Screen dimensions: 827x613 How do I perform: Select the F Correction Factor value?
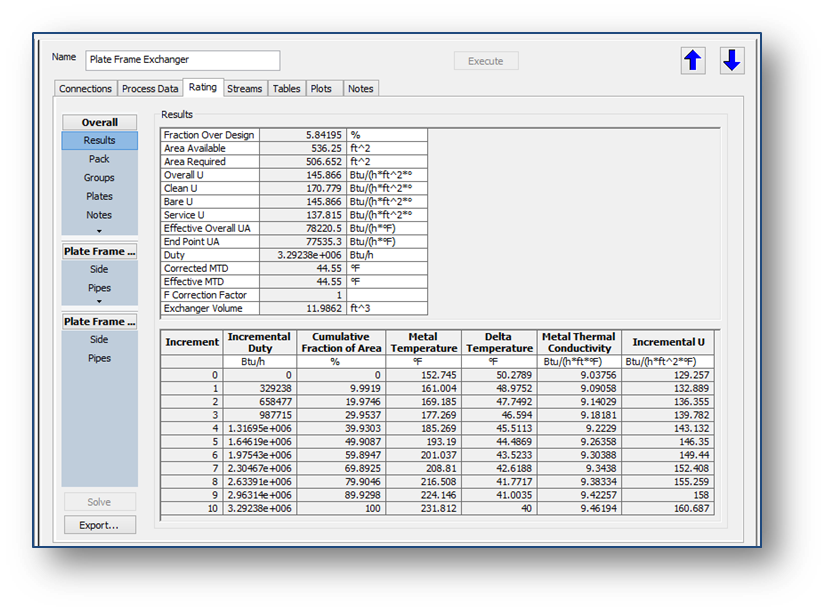click(x=303, y=295)
